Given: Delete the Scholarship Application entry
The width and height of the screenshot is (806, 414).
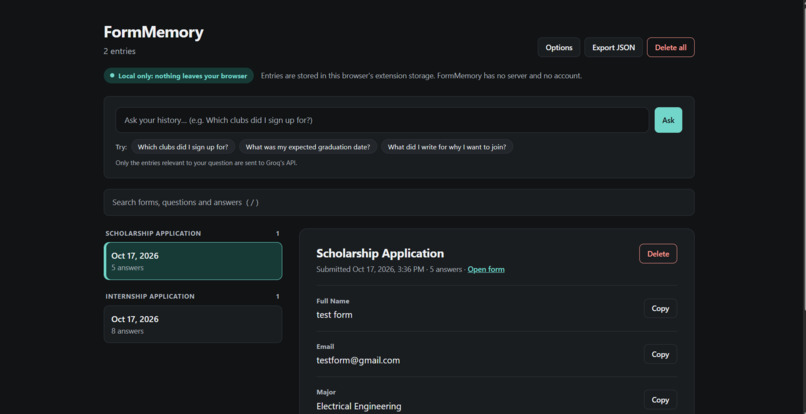Looking at the screenshot, I should click(x=658, y=254).
